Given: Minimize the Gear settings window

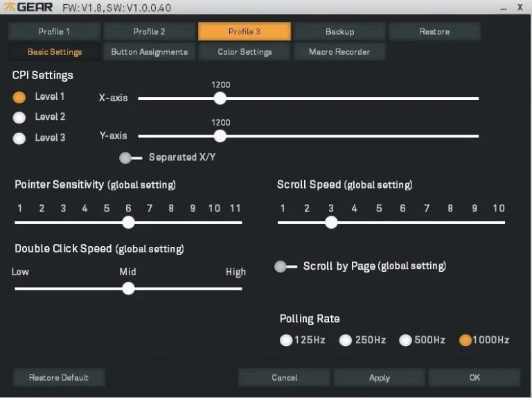Looking at the screenshot, I should pyautogui.click(x=504, y=8).
